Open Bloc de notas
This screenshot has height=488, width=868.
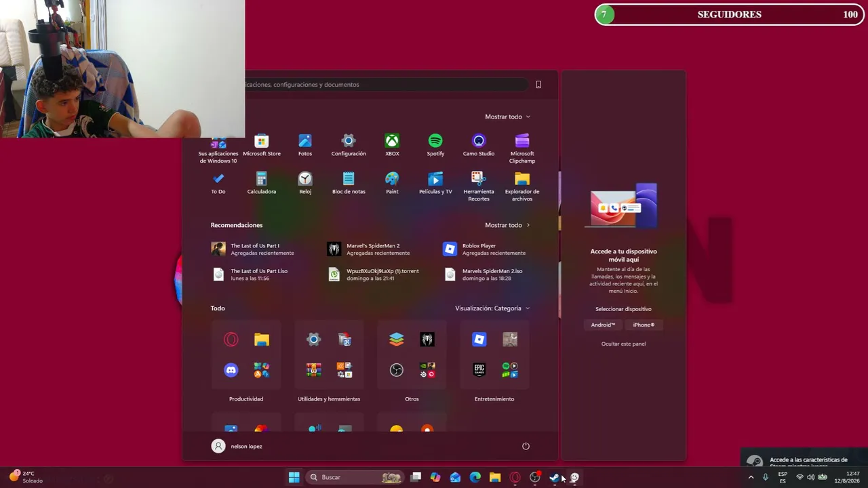[349, 184]
